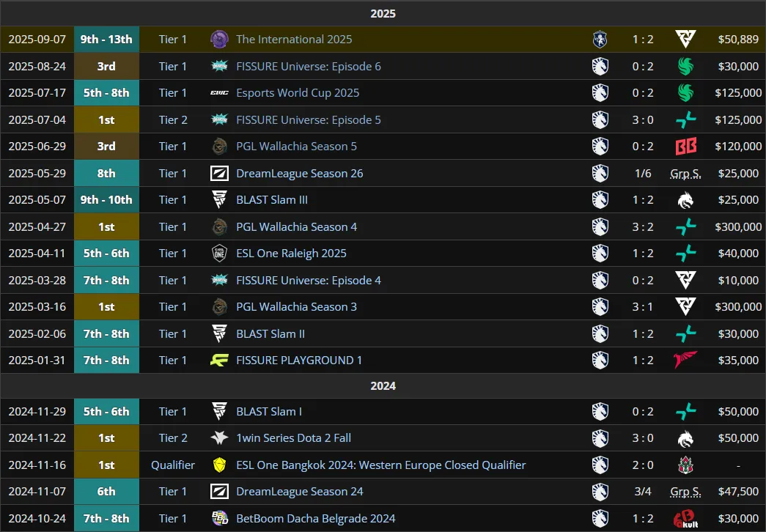The width and height of the screenshot is (766, 532).
Task: Click opponent logo in 1win Series Dota 2 Fall row
Action: (x=685, y=439)
